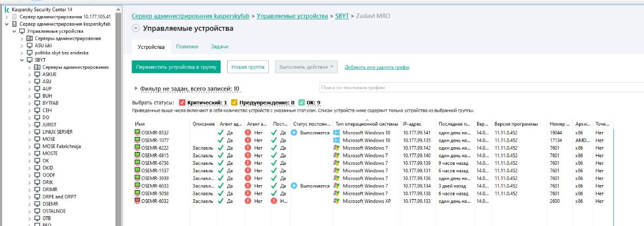Click running status play icon in OSEMR-6033 row

pos(294,186)
